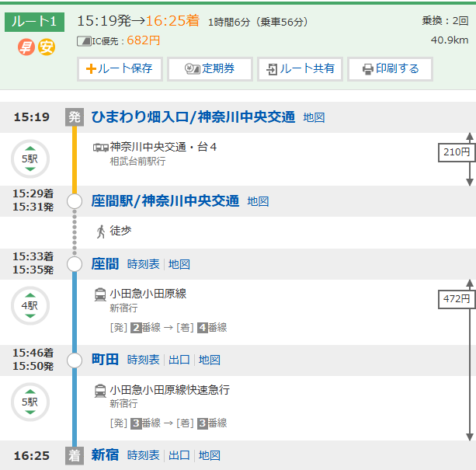Click the IC card priority icon
Viewport: 476px width, 470px height.
(x=84, y=41)
